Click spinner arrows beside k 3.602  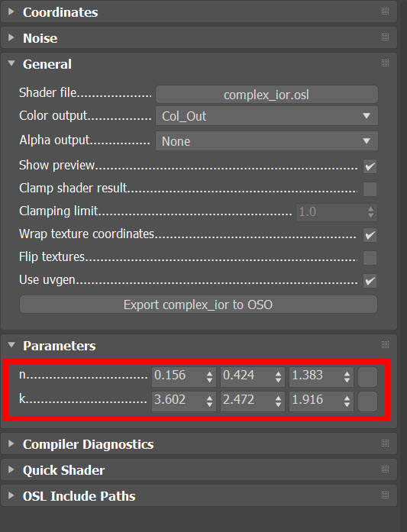coord(210,401)
